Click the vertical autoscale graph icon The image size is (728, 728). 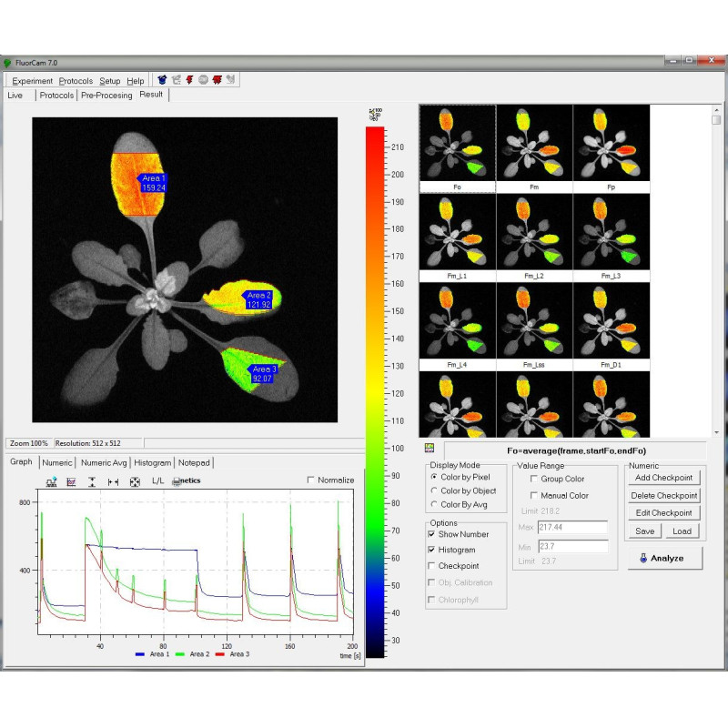tap(92, 480)
